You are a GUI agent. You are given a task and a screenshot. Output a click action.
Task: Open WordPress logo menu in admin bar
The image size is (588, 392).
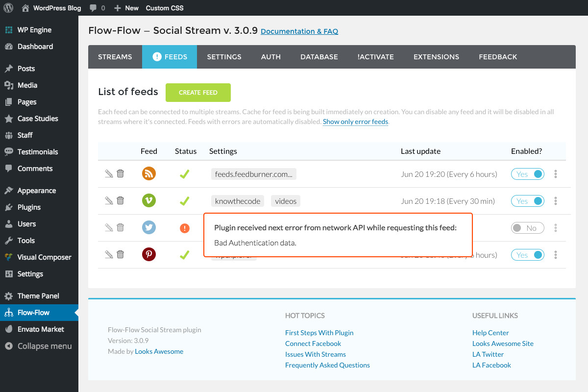[x=8, y=8]
